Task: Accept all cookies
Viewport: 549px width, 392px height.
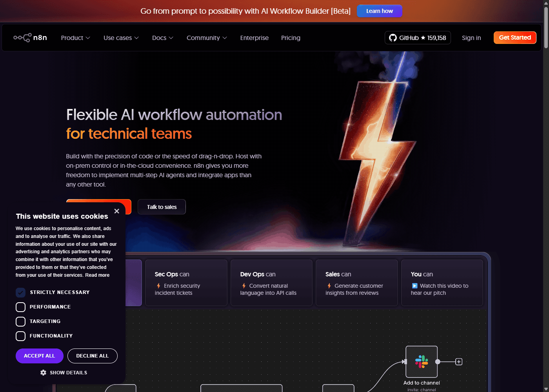Action: click(x=40, y=356)
